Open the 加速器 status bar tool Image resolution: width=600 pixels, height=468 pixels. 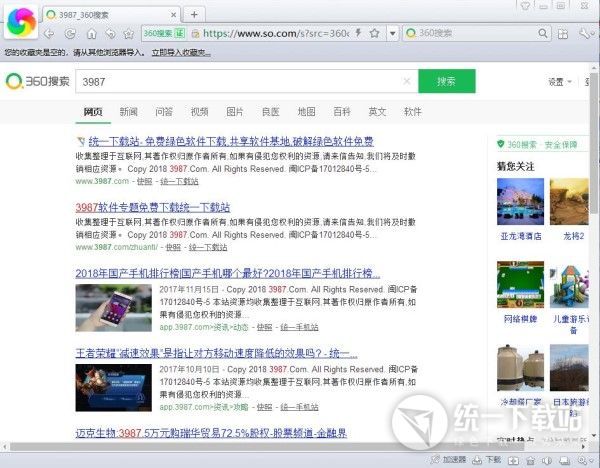[x=449, y=460]
